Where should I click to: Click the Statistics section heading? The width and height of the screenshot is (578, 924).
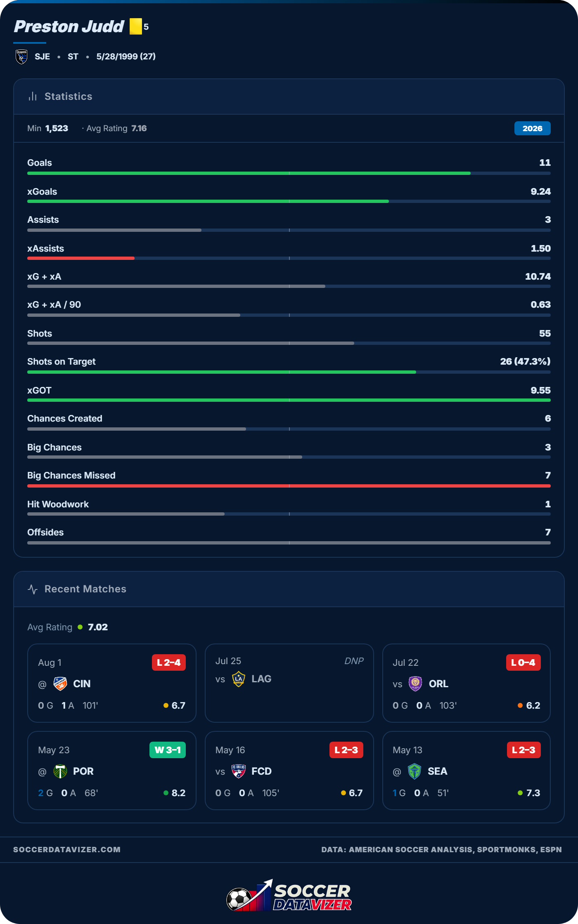point(69,97)
